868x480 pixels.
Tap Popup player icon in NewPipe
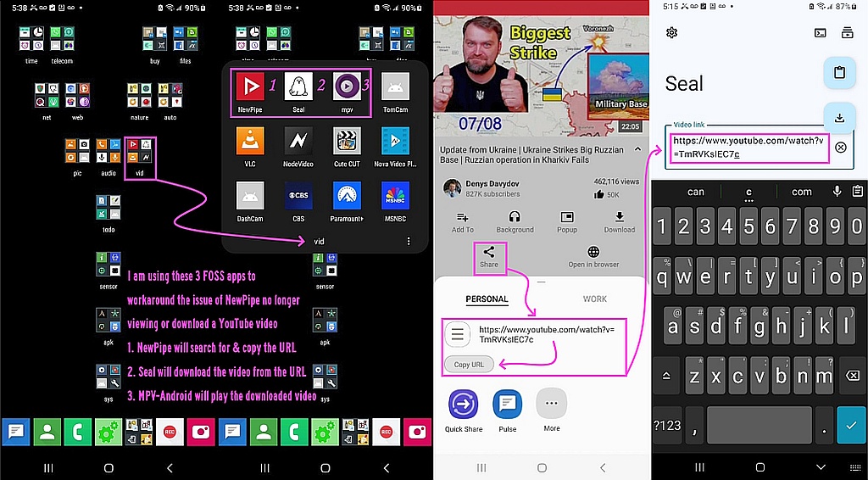tap(567, 216)
